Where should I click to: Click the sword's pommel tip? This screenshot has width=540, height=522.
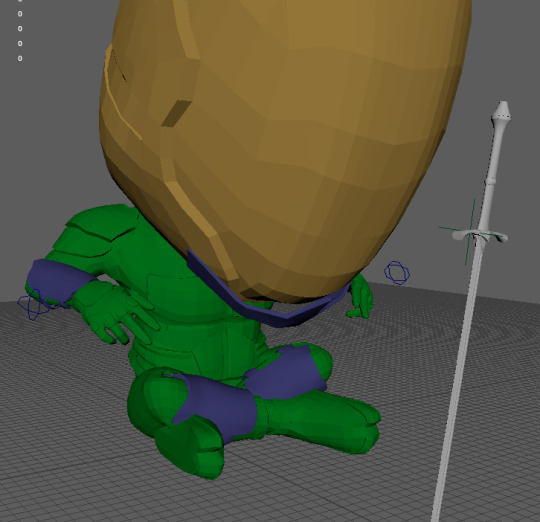pyautogui.click(x=502, y=112)
